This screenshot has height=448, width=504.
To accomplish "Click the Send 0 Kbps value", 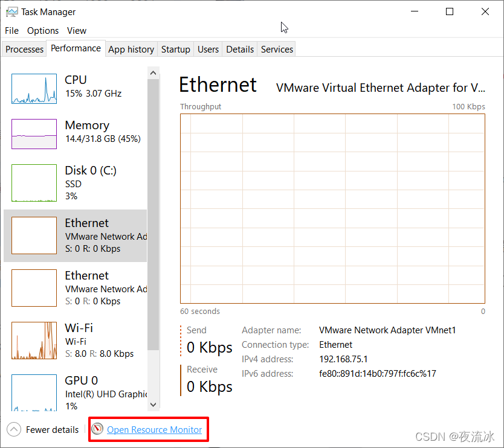I will coord(210,348).
